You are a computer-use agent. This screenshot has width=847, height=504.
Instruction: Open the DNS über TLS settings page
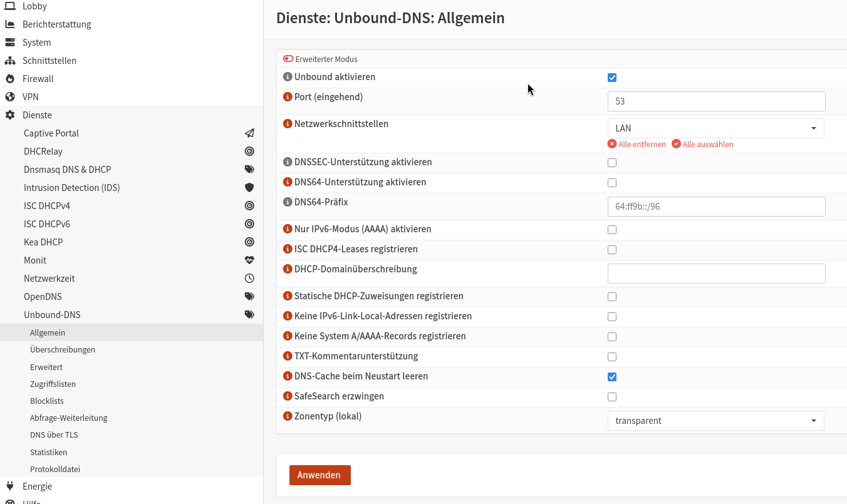click(x=54, y=435)
